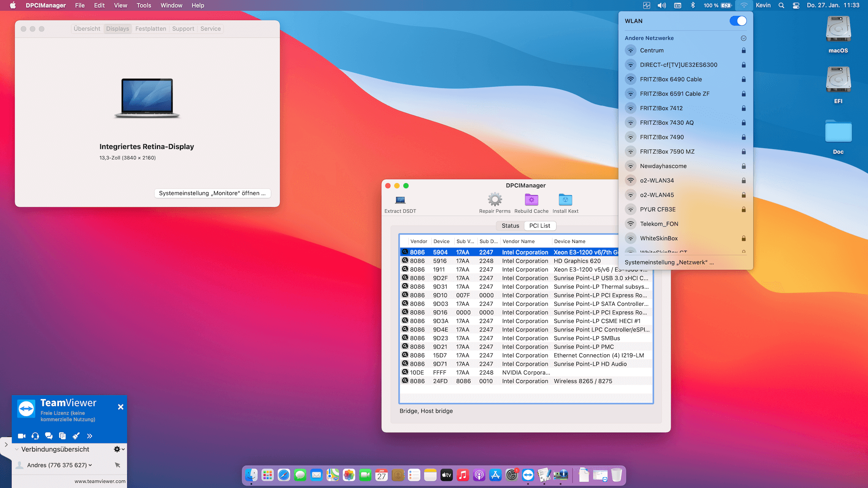Open TeamViewer gear settings dropdown
The height and width of the screenshot is (488, 868).
(x=119, y=450)
